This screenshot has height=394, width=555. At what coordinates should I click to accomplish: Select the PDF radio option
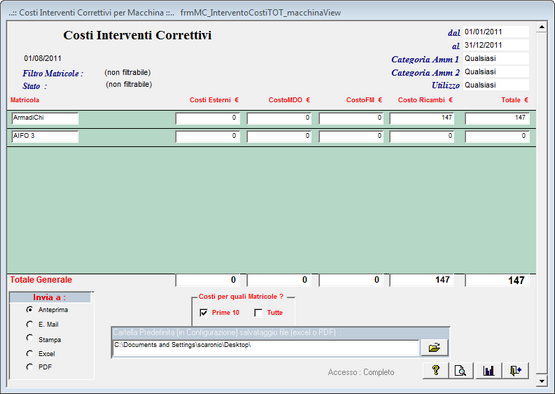click(29, 367)
